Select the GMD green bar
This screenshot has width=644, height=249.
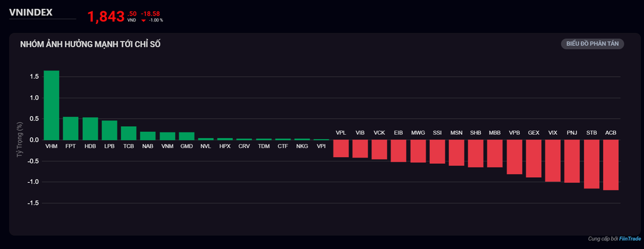186,136
